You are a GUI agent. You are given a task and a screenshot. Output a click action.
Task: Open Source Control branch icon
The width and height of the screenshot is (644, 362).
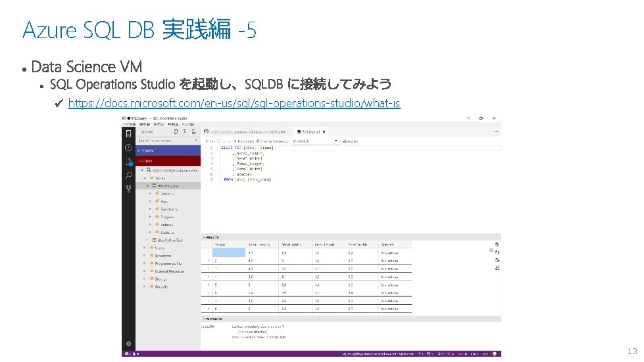(128, 189)
